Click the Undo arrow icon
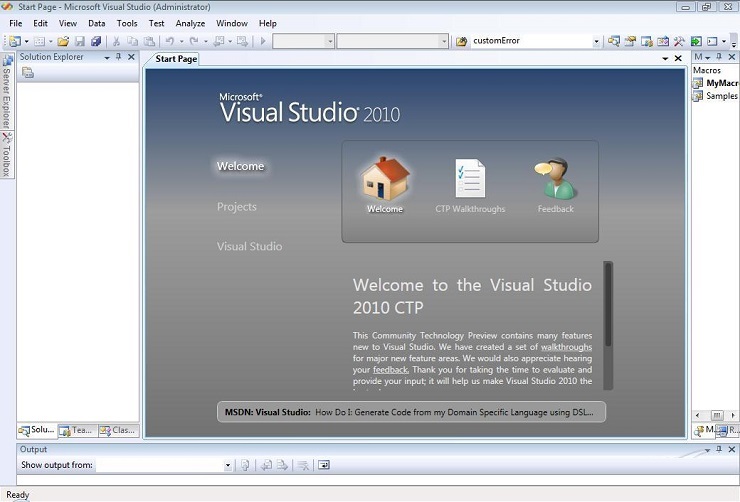Screen dimensions: 740x502 click(170, 42)
